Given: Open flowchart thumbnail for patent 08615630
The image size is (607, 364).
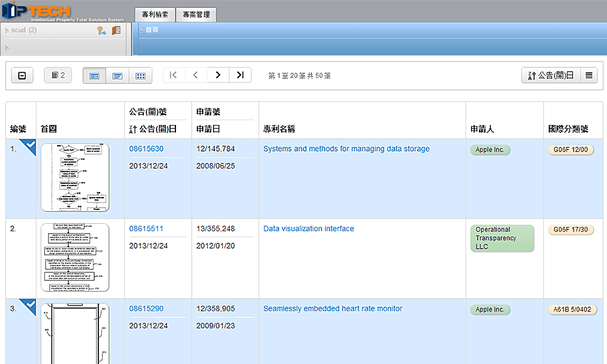Looking at the screenshot, I should (x=75, y=178).
